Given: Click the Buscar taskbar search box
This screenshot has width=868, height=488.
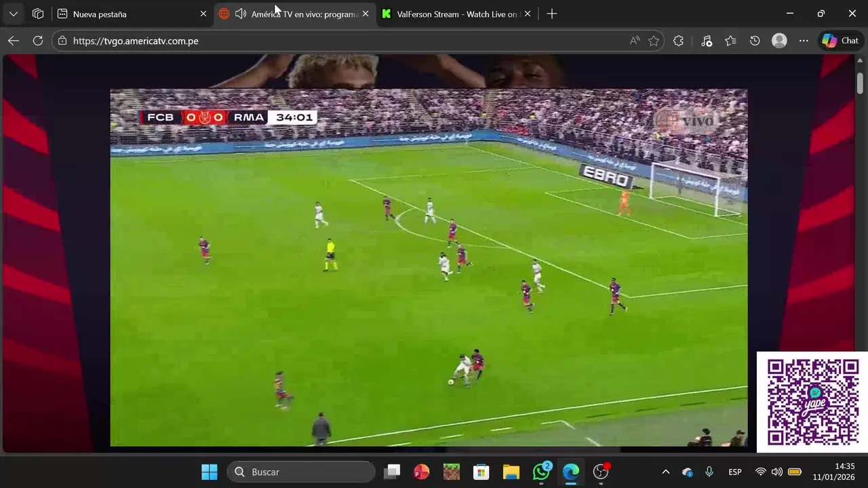Looking at the screenshot, I should (x=301, y=472).
